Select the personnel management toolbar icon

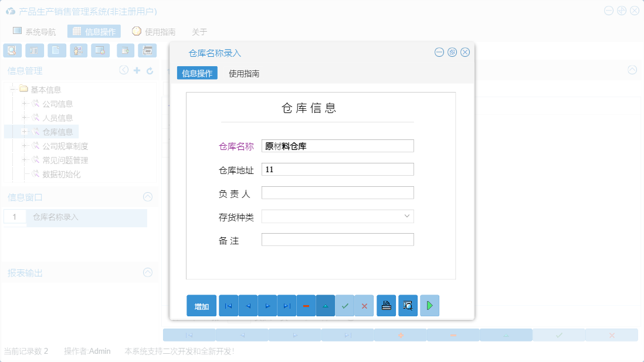click(x=79, y=50)
